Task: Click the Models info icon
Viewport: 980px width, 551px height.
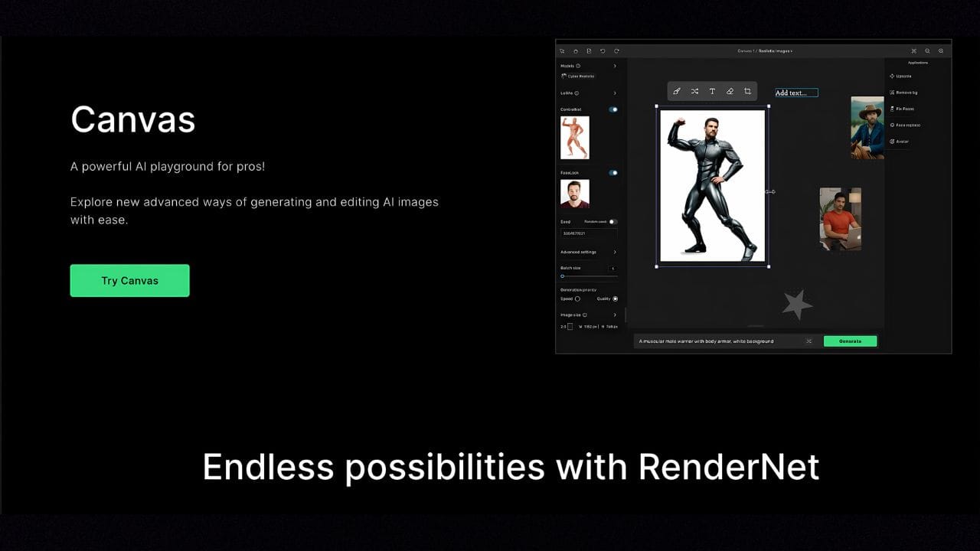Action: tap(578, 66)
